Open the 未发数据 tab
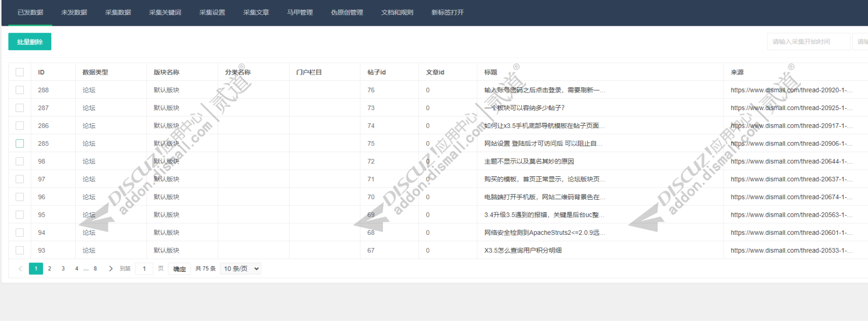868x321 pixels. (x=74, y=12)
